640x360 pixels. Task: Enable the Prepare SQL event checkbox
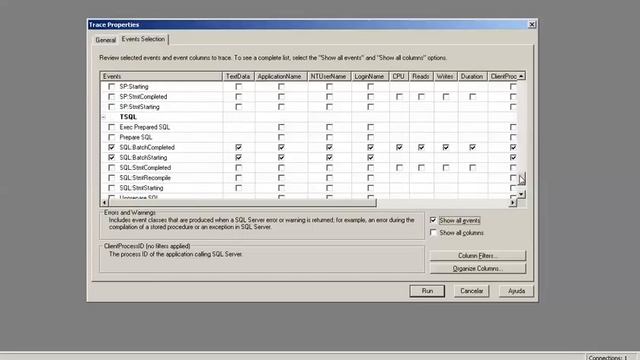[x=111, y=138]
